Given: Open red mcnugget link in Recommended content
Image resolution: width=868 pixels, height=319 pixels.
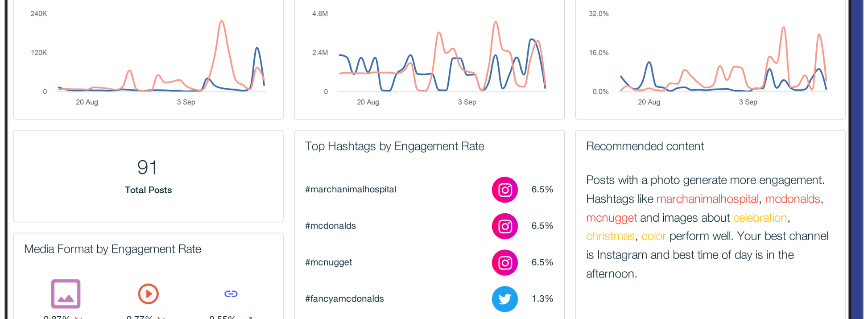Looking at the screenshot, I should pyautogui.click(x=611, y=218).
